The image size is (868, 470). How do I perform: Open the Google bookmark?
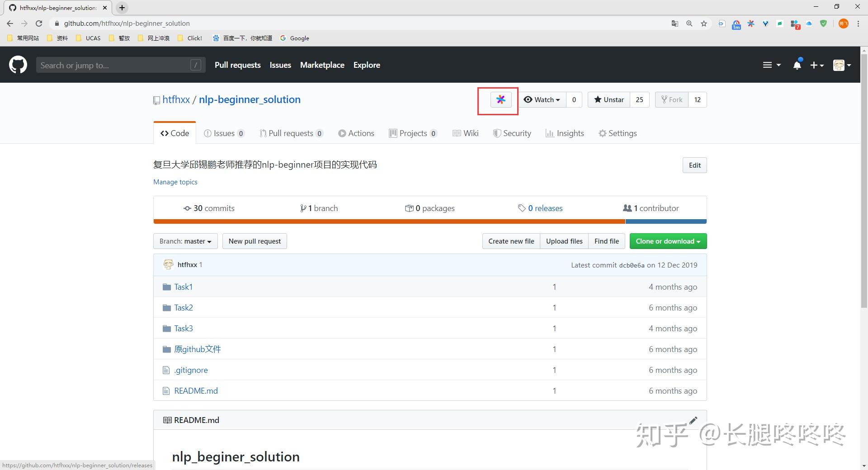(294, 38)
